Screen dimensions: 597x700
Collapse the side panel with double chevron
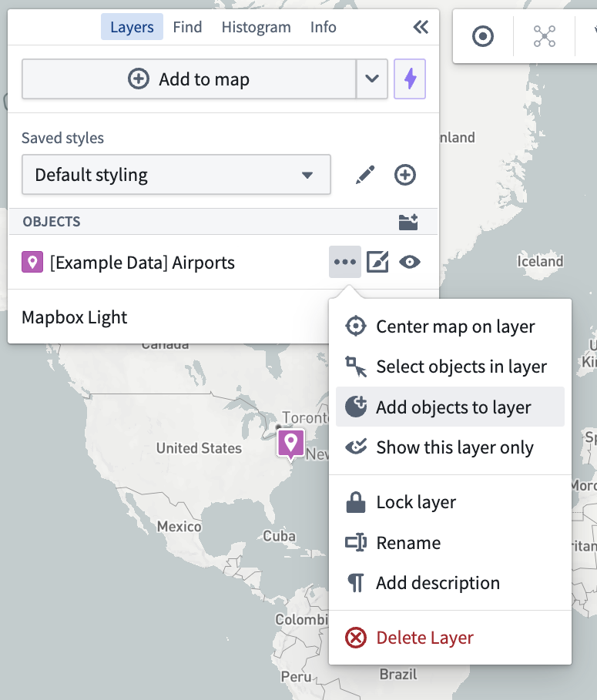pos(421,27)
